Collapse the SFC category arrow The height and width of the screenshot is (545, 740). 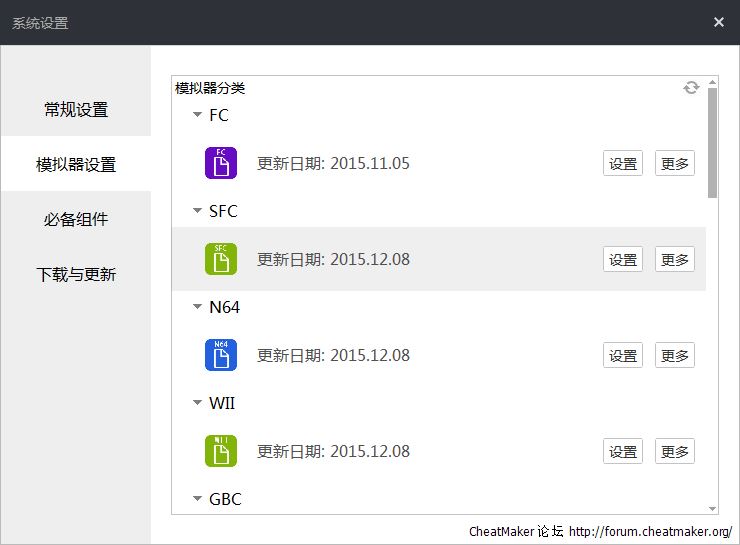point(197,211)
